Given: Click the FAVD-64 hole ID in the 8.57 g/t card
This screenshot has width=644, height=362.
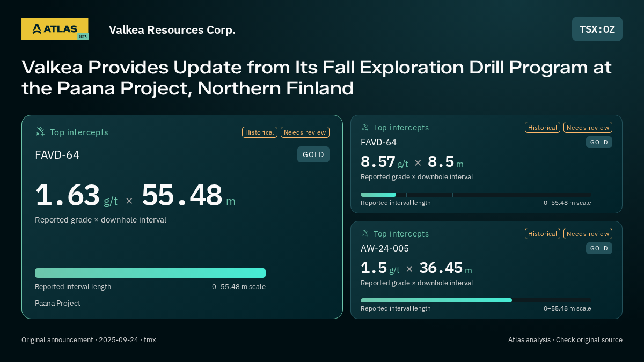Looking at the screenshot, I should pos(379,142).
